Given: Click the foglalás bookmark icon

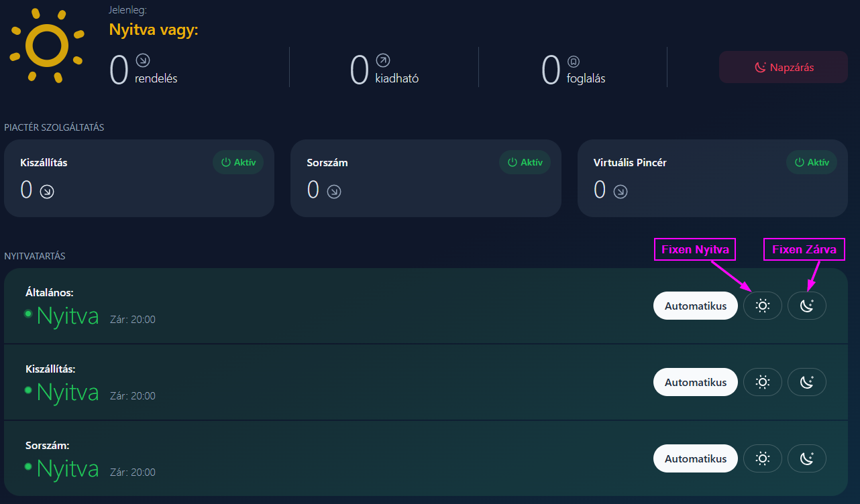Looking at the screenshot, I should (x=573, y=60).
